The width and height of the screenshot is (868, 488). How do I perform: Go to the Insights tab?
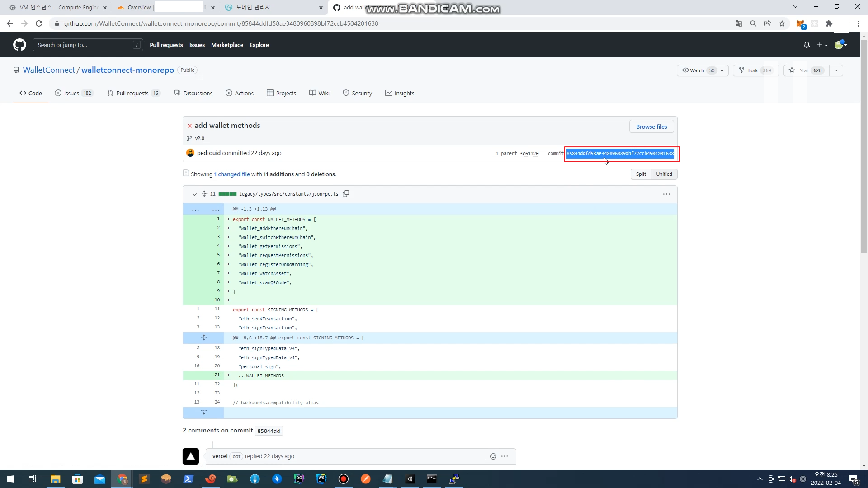(x=400, y=93)
